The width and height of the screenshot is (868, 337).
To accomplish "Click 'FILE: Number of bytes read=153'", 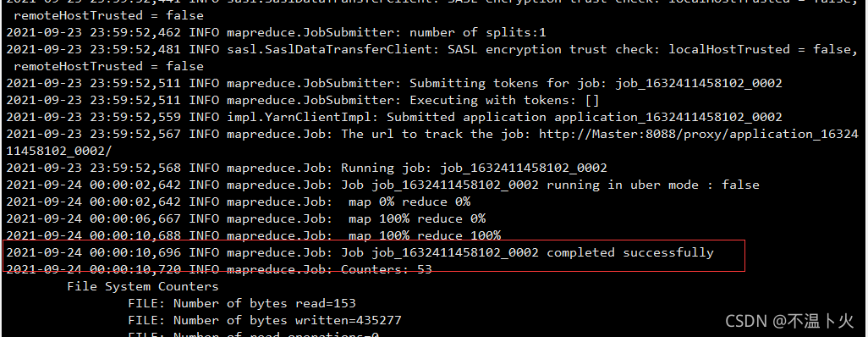I will tap(242, 304).
